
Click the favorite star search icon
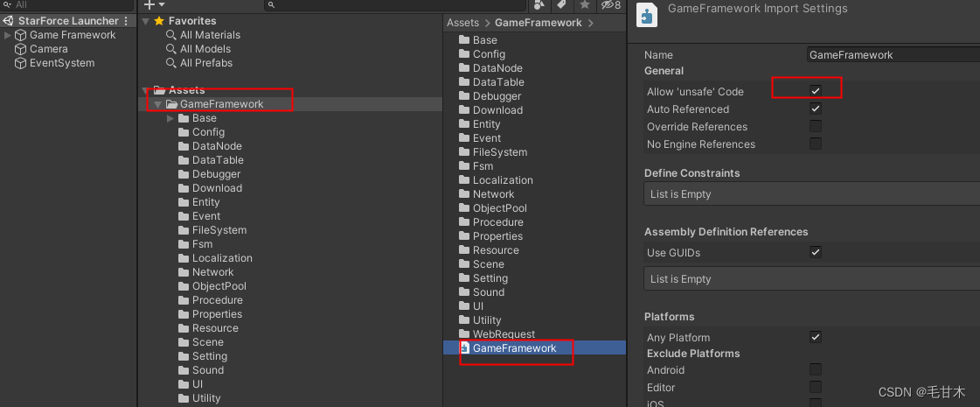[584, 5]
